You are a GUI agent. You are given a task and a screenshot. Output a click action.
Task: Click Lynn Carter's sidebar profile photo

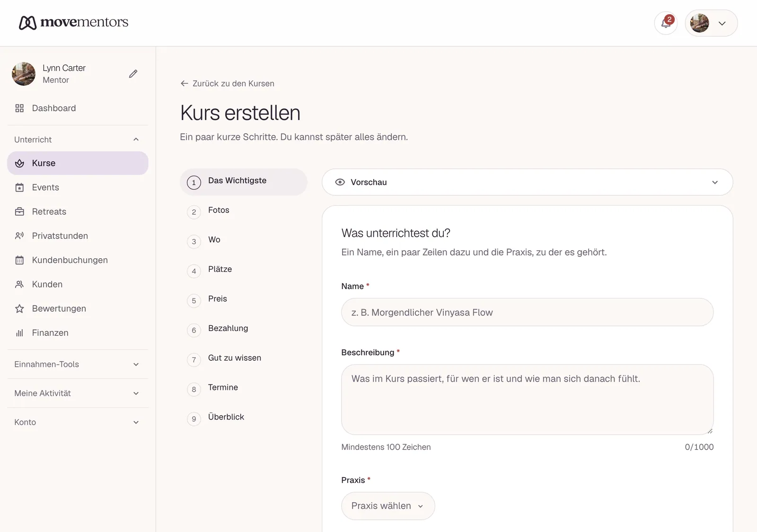pyautogui.click(x=24, y=74)
